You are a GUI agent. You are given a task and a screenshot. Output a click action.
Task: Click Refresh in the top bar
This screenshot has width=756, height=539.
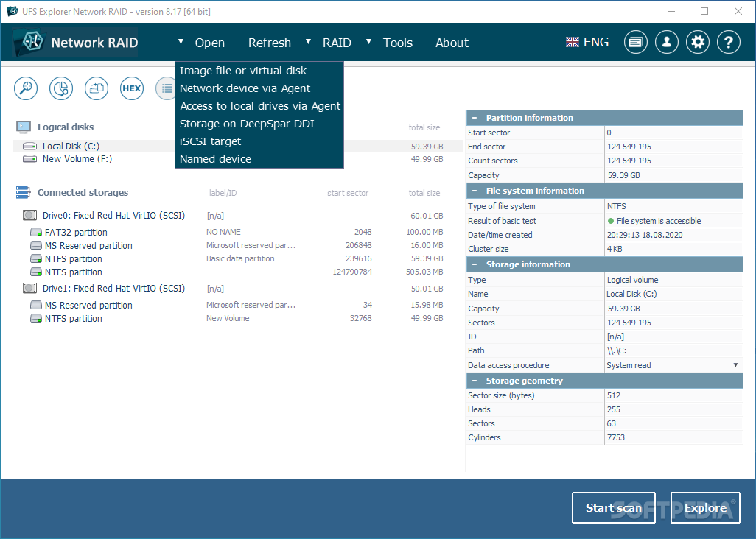[x=270, y=43]
